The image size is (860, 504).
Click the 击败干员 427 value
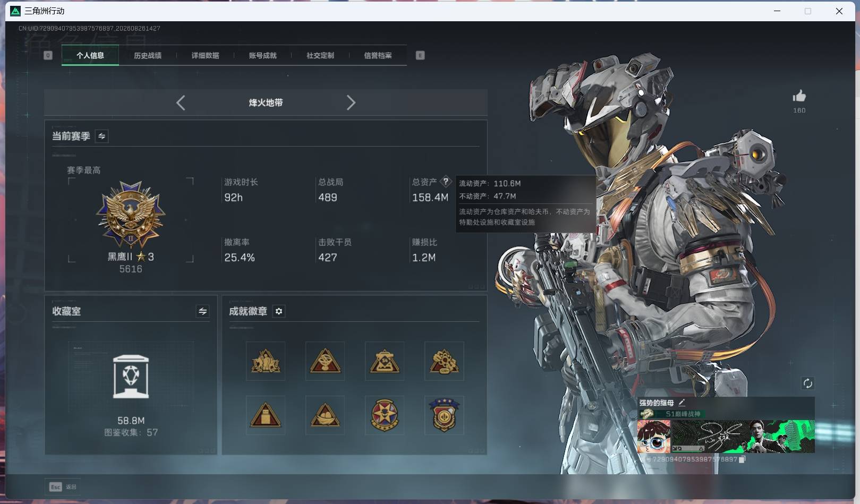click(328, 258)
